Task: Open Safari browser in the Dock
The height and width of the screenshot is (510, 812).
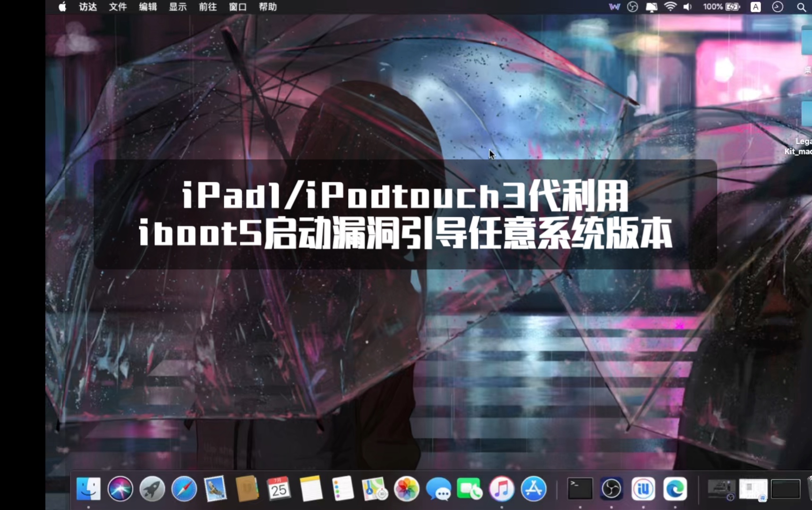Action: point(184,489)
